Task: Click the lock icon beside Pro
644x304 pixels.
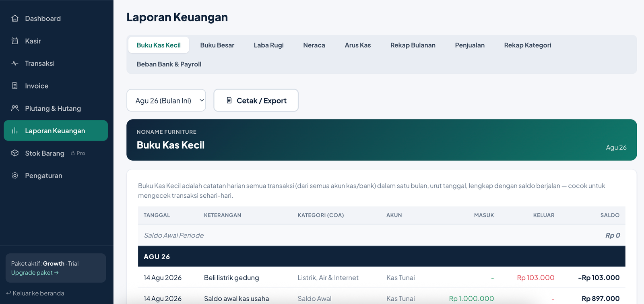Action: click(x=73, y=153)
